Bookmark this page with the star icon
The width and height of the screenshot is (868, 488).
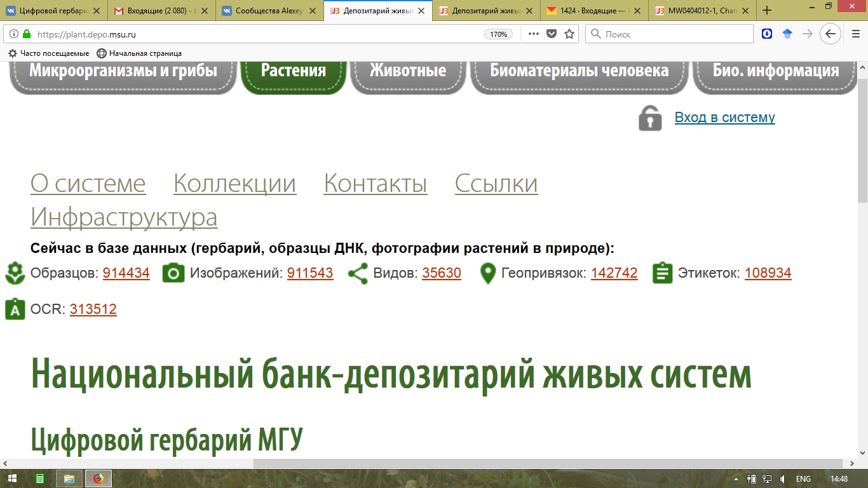click(x=569, y=34)
